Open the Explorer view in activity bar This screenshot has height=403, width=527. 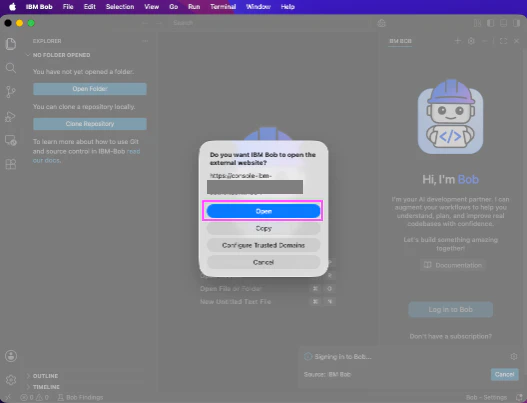pos(11,44)
